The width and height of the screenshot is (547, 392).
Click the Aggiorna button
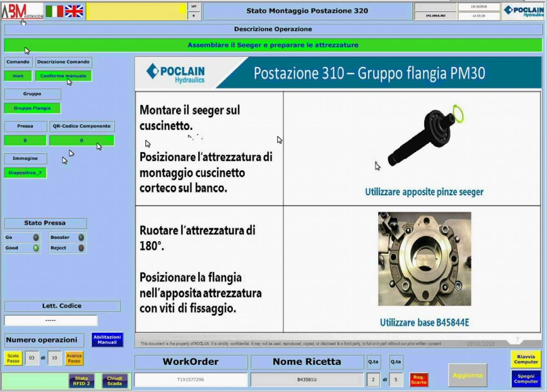pyautogui.click(x=468, y=375)
